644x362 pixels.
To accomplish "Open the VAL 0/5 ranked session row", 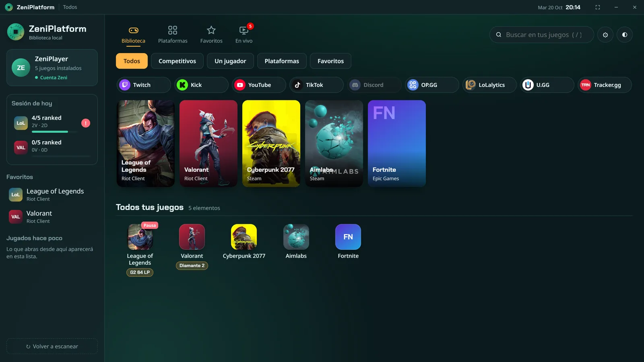I will click(x=52, y=148).
